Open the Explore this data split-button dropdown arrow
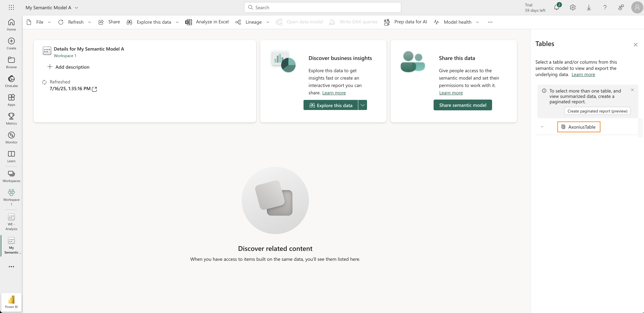The image size is (644, 313). (x=363, y=105)
